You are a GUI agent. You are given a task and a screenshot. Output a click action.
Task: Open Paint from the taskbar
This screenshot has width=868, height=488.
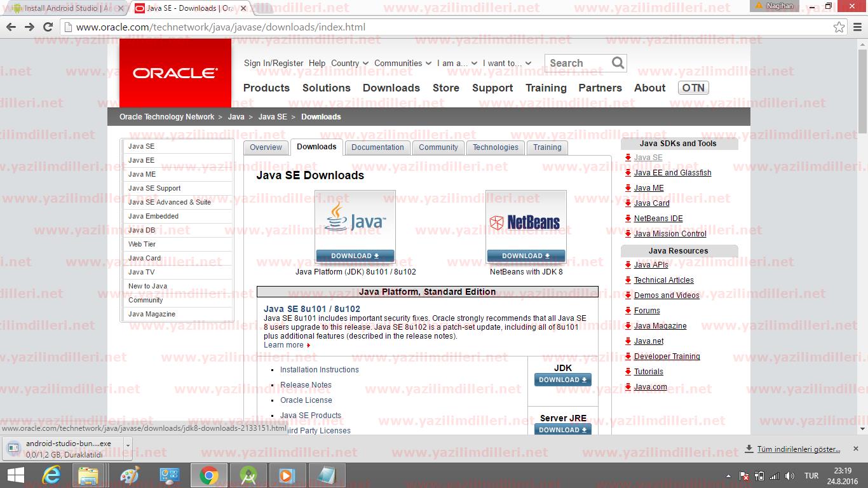click(x=129, y=475)
